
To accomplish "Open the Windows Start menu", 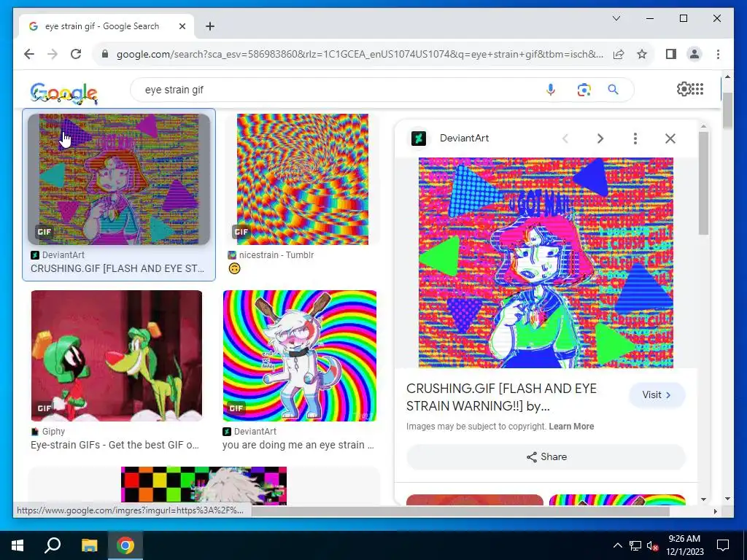I will click(x=18, y=545).
